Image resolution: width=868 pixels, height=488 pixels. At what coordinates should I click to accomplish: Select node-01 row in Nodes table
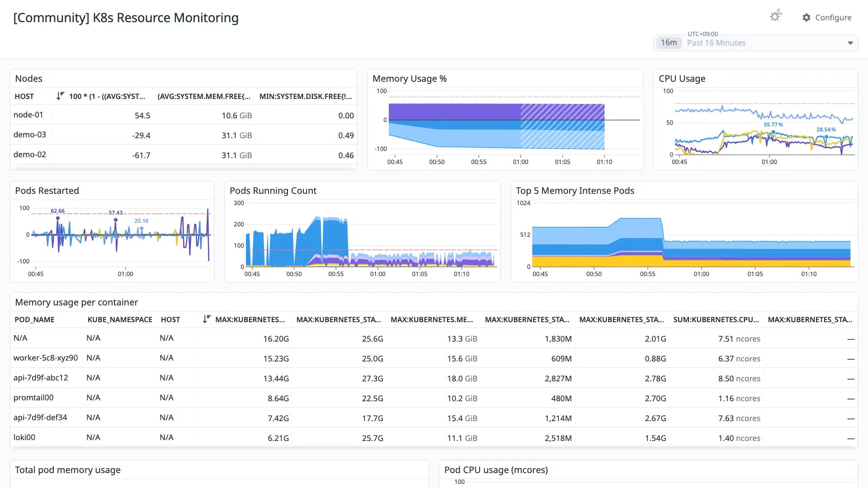[184, 115]
